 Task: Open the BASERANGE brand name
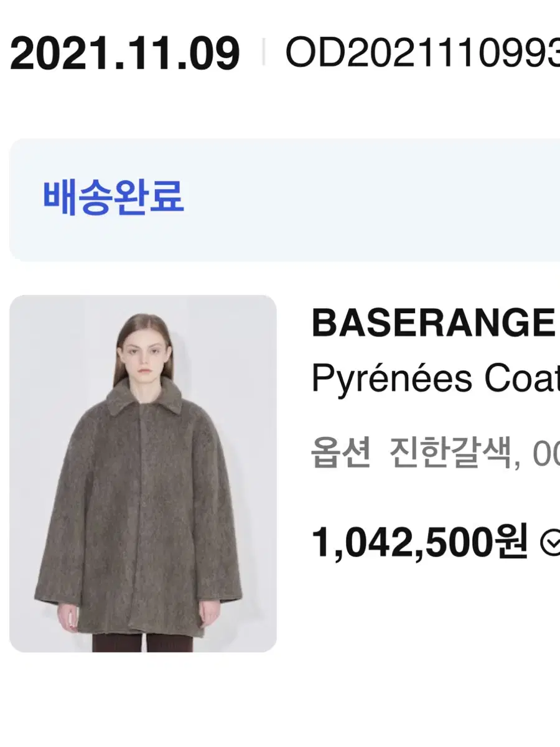[x=433, y=322]
